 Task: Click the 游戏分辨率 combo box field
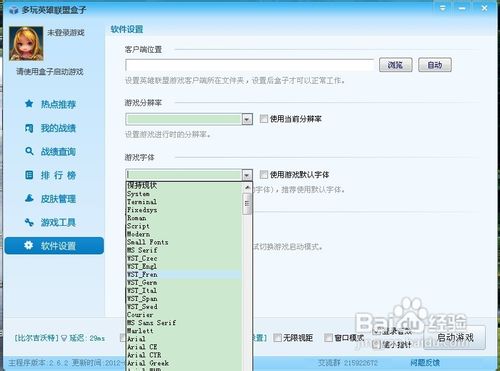(184, 119)
